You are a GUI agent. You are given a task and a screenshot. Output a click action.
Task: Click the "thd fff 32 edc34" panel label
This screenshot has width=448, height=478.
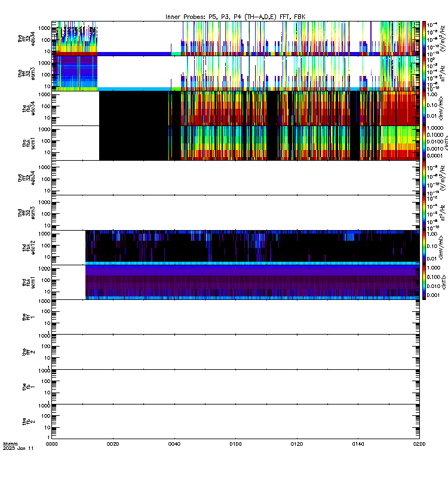(x=26, y=177)
